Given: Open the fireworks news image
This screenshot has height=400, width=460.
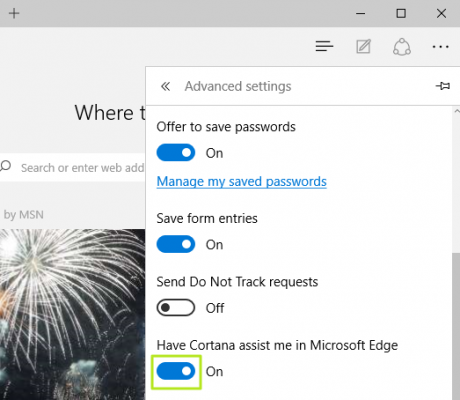Looking at the screenshot, I should coord(72,314).
